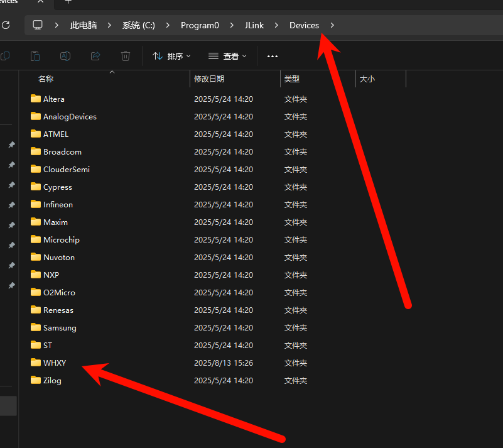Select the Zilog folder icon
Image resolution: width=503 pixels, height=448 pixels.
(x=36, y=380)
